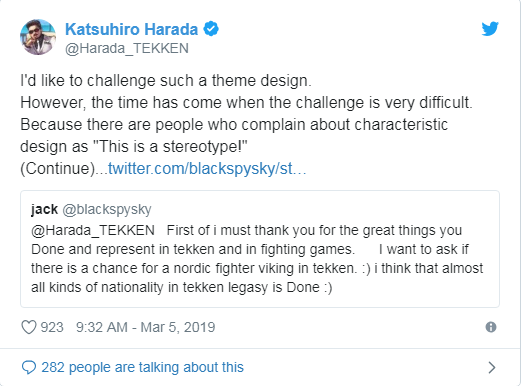Open Katsuhiro Harada's profile picture

tap(38, 37)
